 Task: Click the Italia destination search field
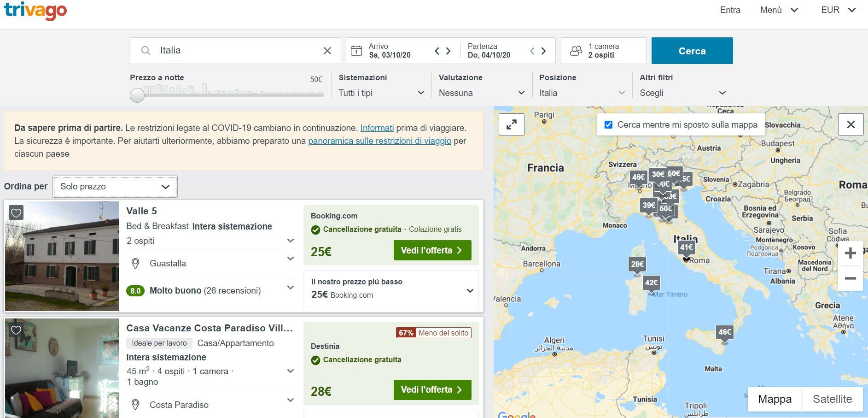point(235,51)
